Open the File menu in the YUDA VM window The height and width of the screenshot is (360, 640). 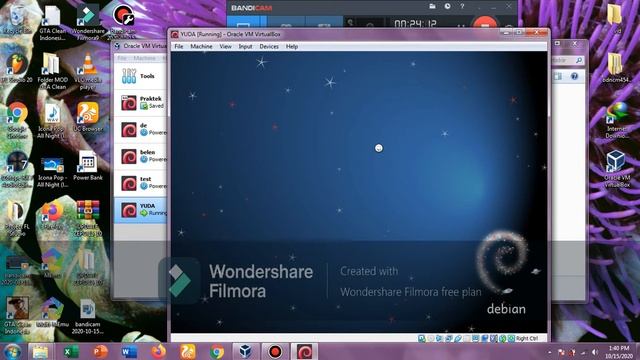179,47
